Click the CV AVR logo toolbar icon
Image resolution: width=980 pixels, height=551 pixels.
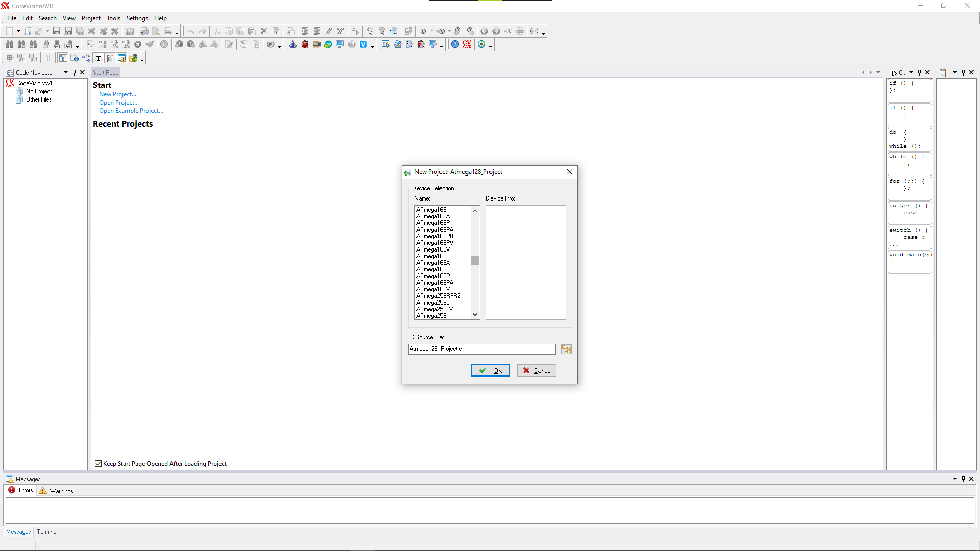coord(467,44)
